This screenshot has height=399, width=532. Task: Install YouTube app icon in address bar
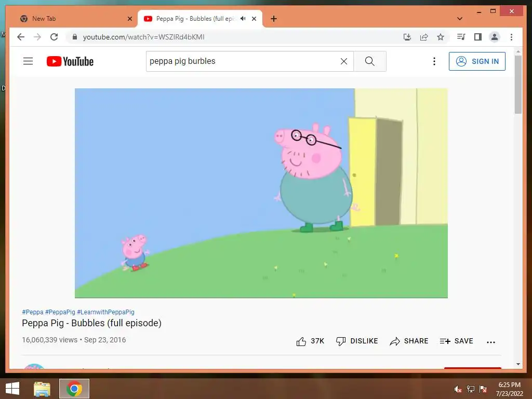[x=407, y=37]
